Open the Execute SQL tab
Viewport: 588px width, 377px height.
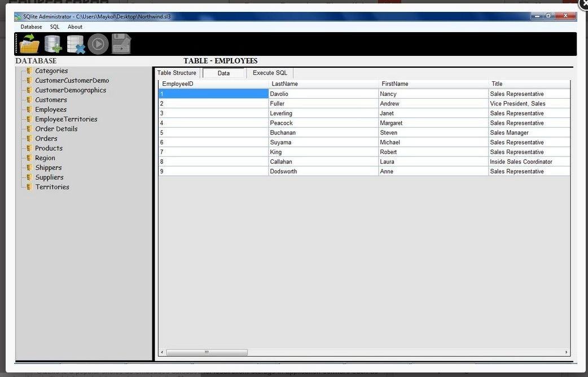(x=269, y=72)
